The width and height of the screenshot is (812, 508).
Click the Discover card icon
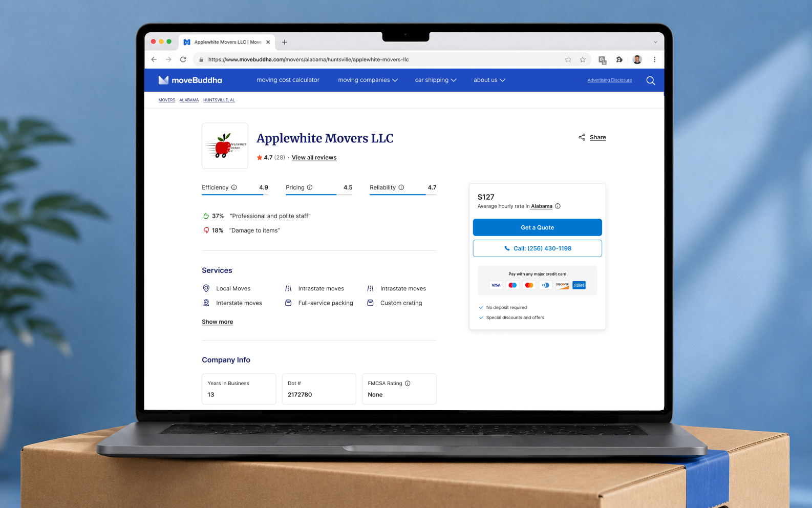click(562, 285)
